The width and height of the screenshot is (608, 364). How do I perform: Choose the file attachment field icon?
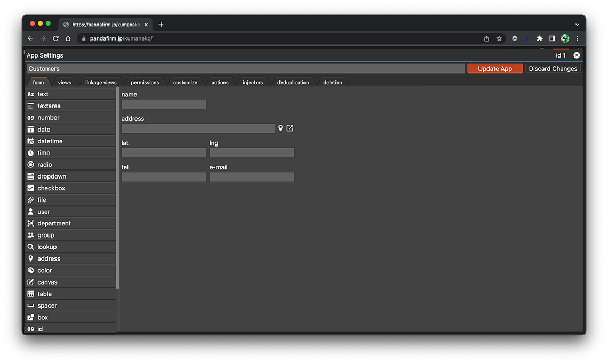[x=30, y=200]
